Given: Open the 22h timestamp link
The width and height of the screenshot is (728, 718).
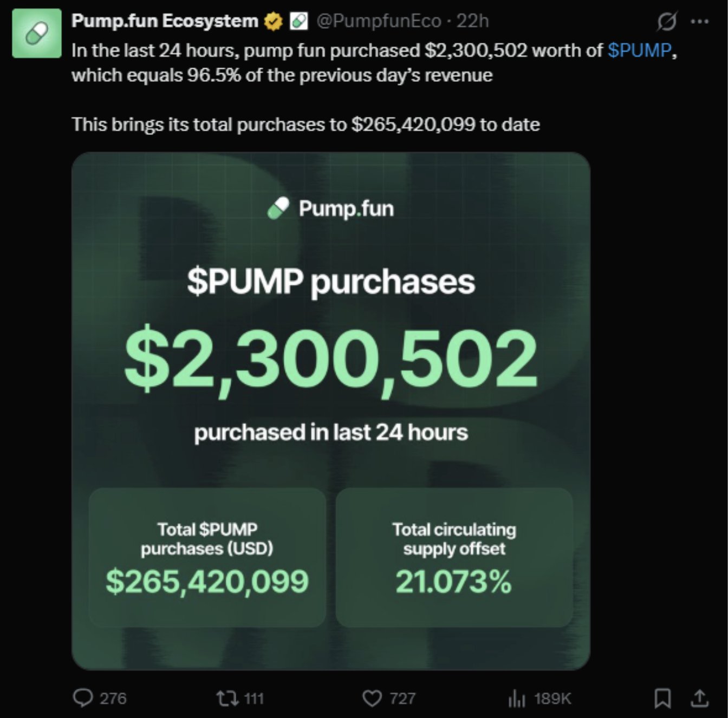Looking at the screenshot, I should click(x=472, y=21).
